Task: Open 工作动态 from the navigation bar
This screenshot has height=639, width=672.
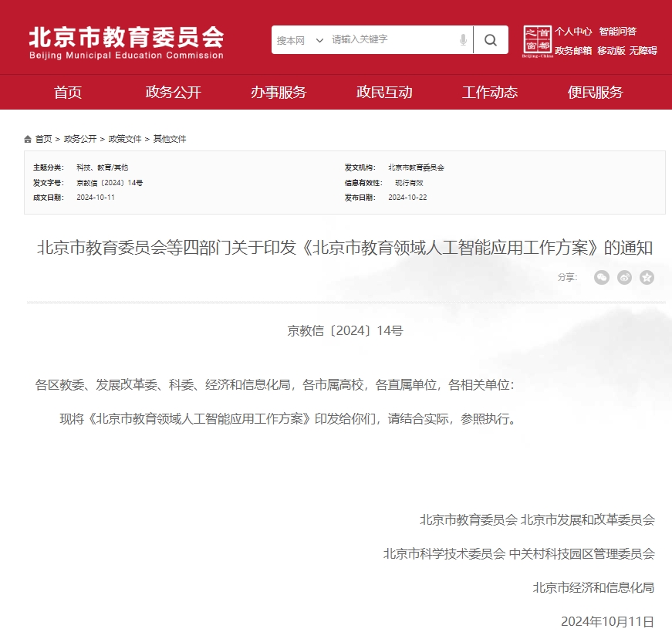Action: click(490, 93)
